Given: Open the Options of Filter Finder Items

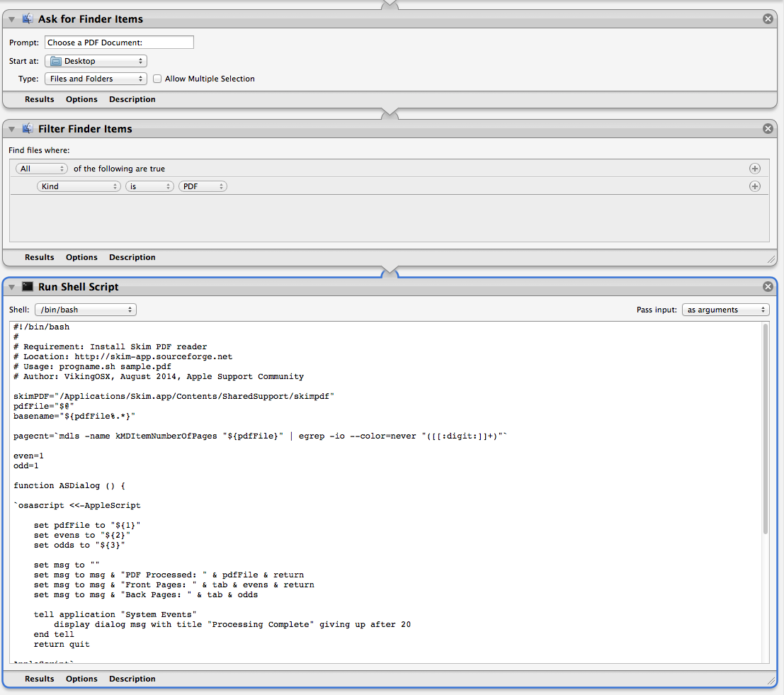Looking at the screenshot, I should point(81,256).
